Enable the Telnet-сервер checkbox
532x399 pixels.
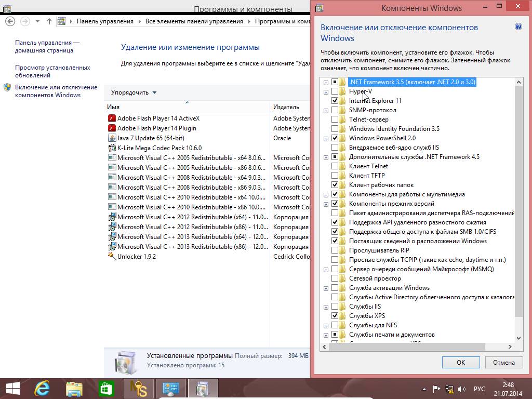pos(335,119)
